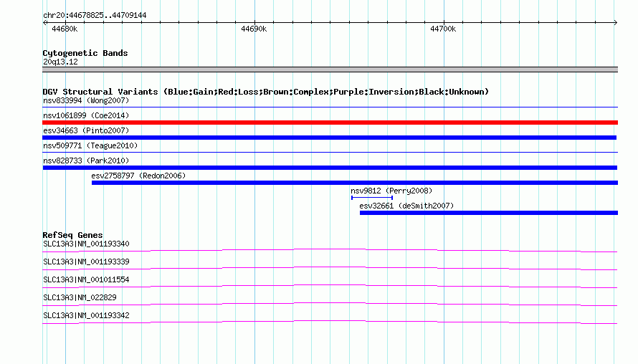The image size is (638, 364).
Task: Click the 44690k ruler tick label
Action: click(254, 29)
